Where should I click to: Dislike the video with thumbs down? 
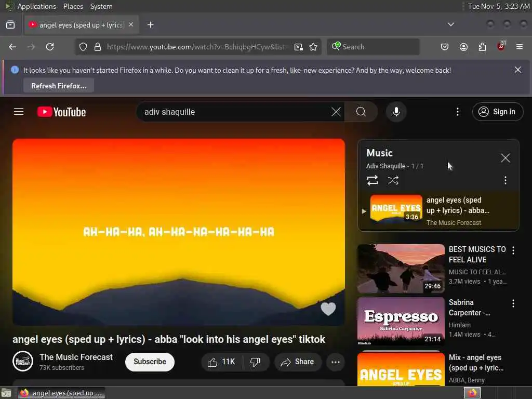click(x=256, y=362)
